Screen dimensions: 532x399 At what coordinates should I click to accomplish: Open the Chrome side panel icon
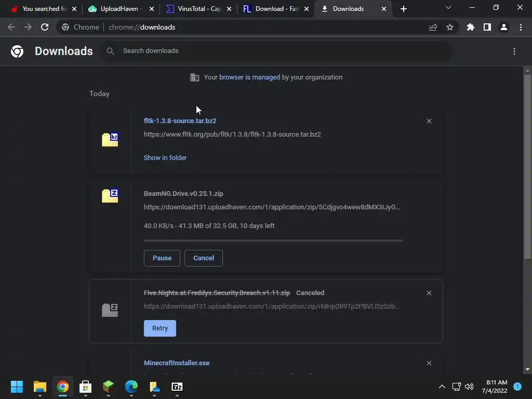pos(487,27)
